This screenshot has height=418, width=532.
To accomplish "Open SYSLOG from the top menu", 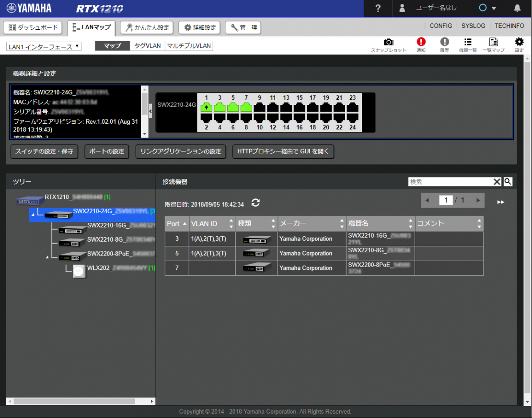I will 473,26.
